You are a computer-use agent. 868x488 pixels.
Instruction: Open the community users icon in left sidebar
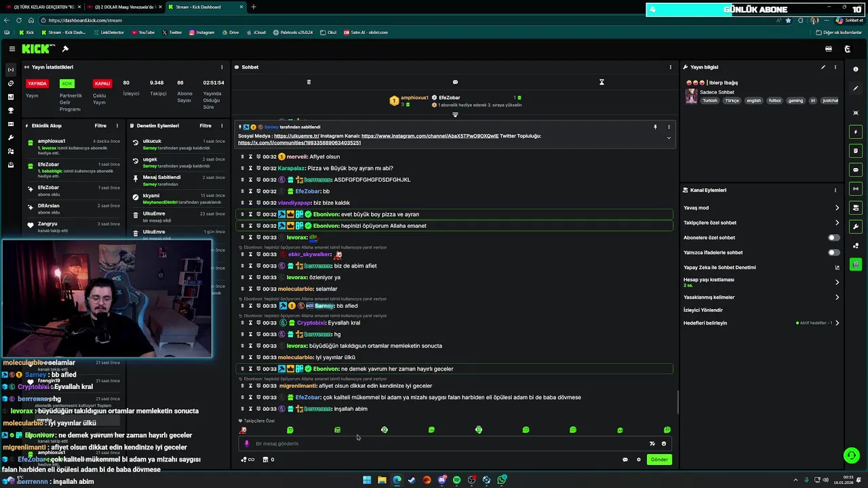pos(11,151)
